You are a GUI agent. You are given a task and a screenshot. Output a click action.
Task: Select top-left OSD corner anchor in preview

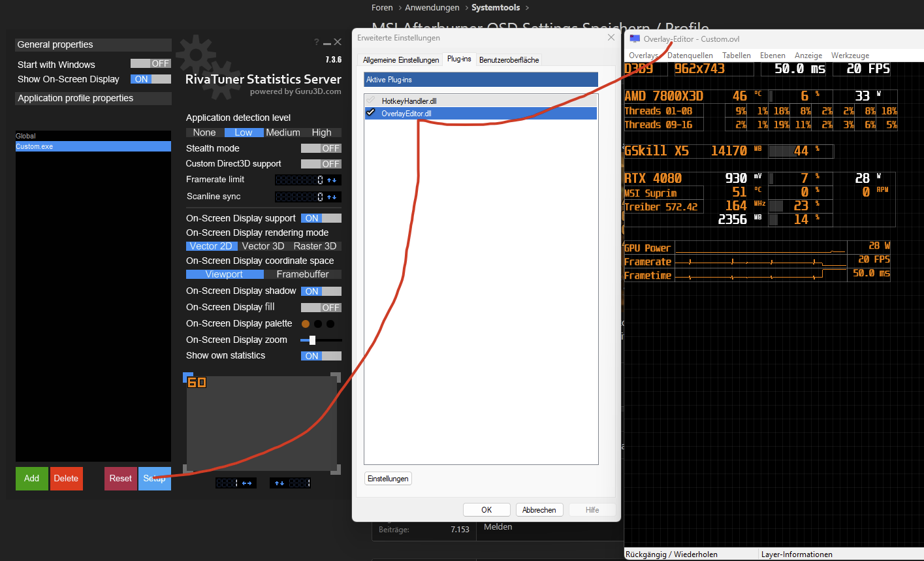188,377
